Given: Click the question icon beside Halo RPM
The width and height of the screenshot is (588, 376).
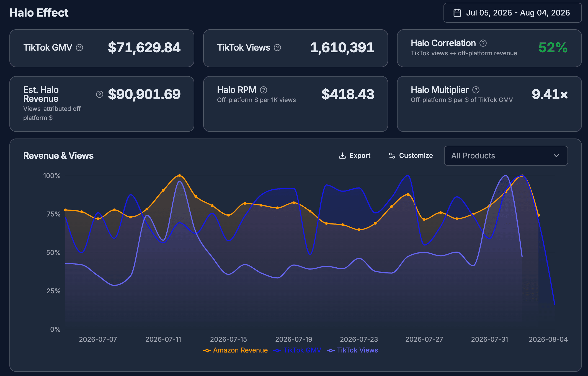Looking at the screenshot, I should coord(264,90).
